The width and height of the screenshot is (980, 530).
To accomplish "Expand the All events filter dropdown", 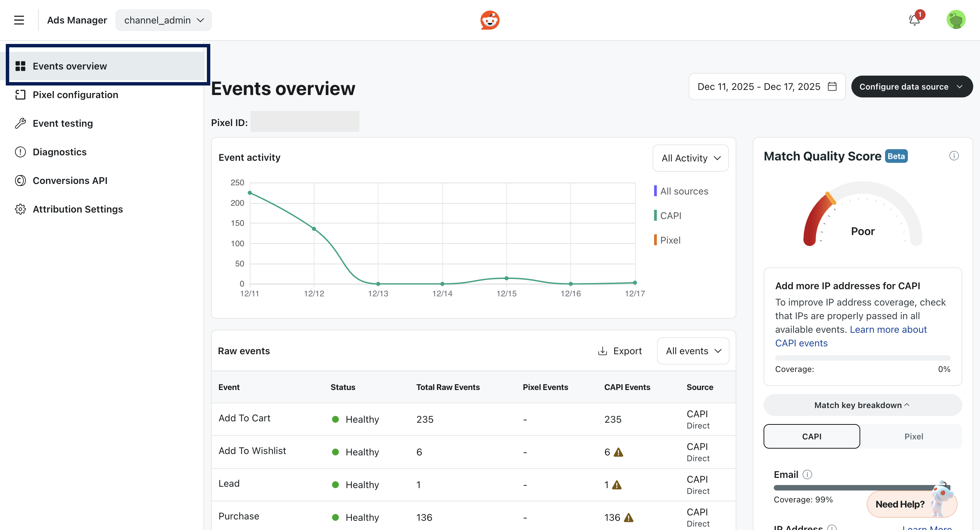I will coord(693,351).
